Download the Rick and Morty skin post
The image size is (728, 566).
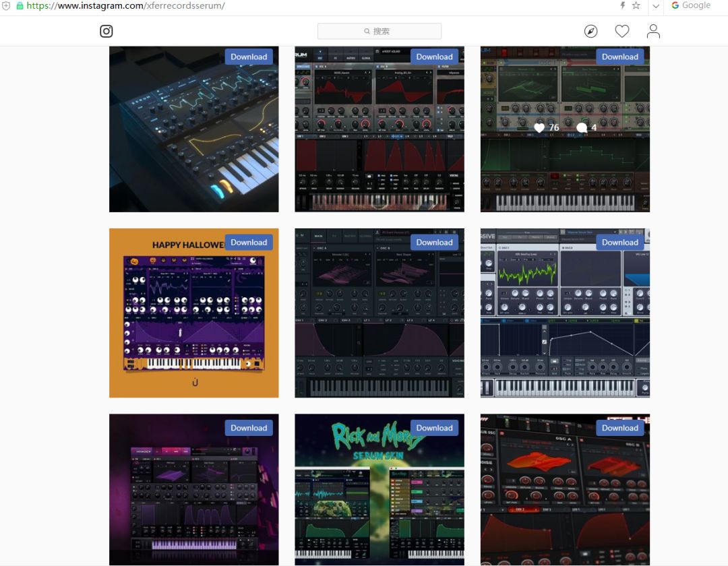click(x=434, y=428)
